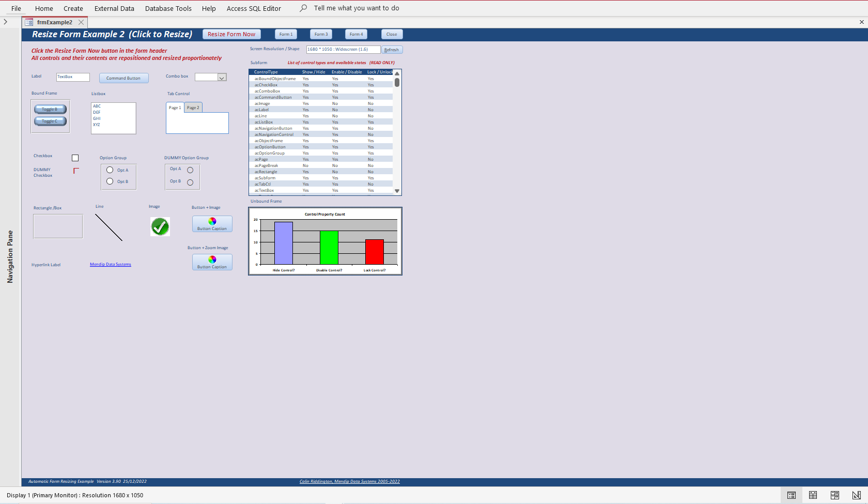Open the Combo box dropdown arrow

point(222,78)
